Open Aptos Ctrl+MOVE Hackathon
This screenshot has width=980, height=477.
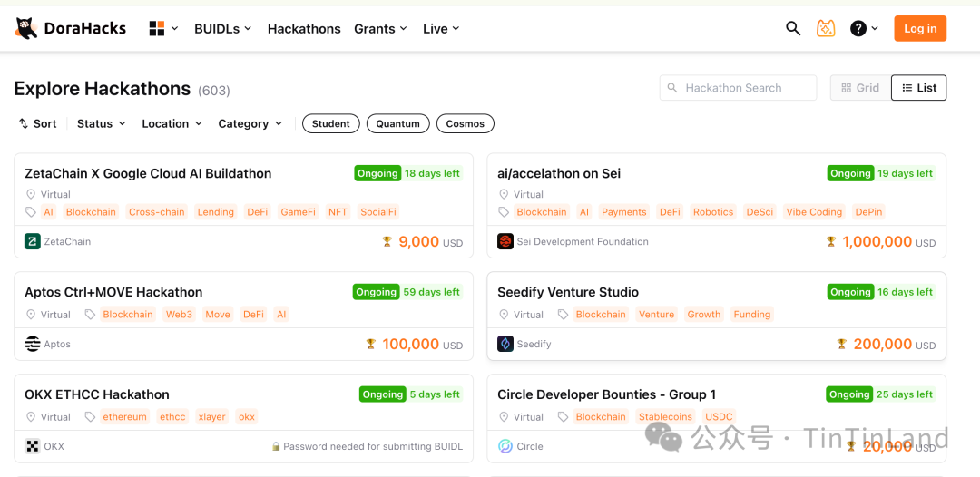click(113, 292)
